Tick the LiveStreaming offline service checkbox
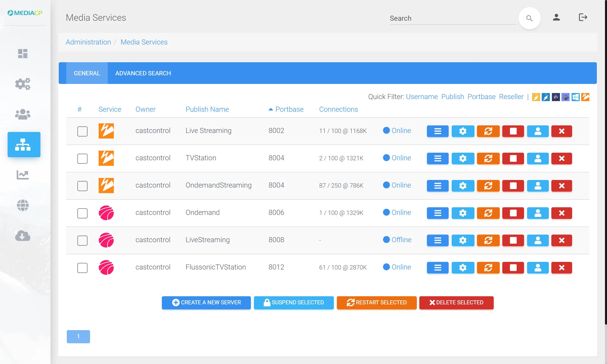This screenshot has width=607, height=364. click(x=82, y=241)
